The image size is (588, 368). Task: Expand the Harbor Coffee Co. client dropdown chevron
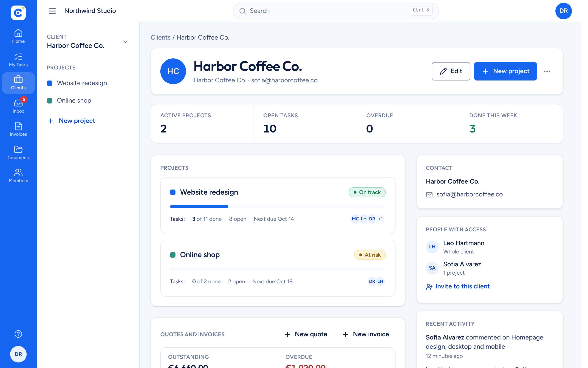coord(125,42)
